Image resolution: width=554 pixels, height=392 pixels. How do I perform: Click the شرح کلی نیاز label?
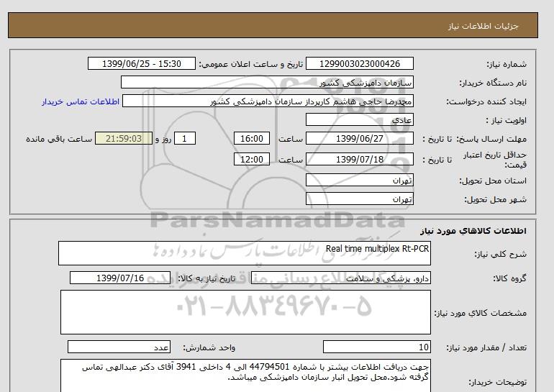point(500,254)
